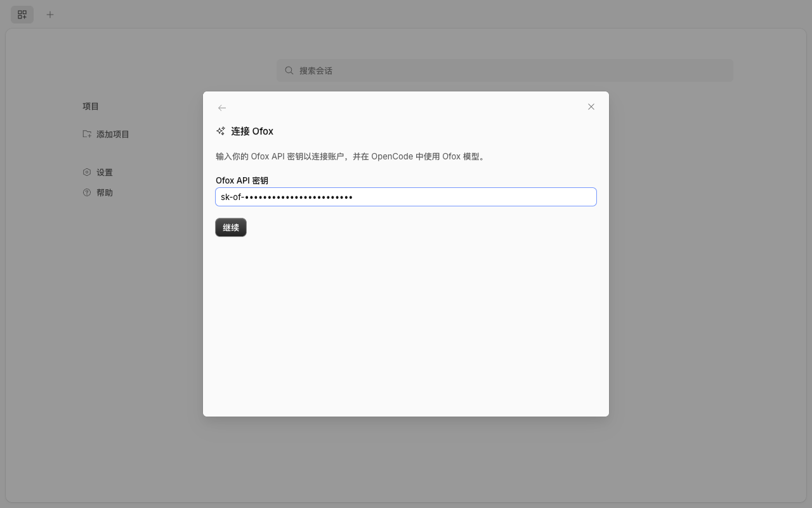Click the 项目 heading text
Screen dimensions: 812x508
pos(91,106)
